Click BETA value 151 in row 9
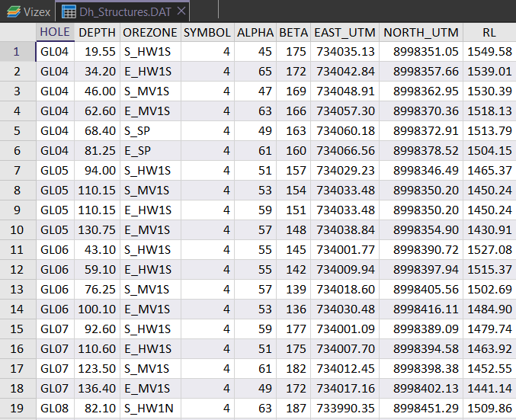This screenshot has height=420, width=516. click(x=293, y=210)
